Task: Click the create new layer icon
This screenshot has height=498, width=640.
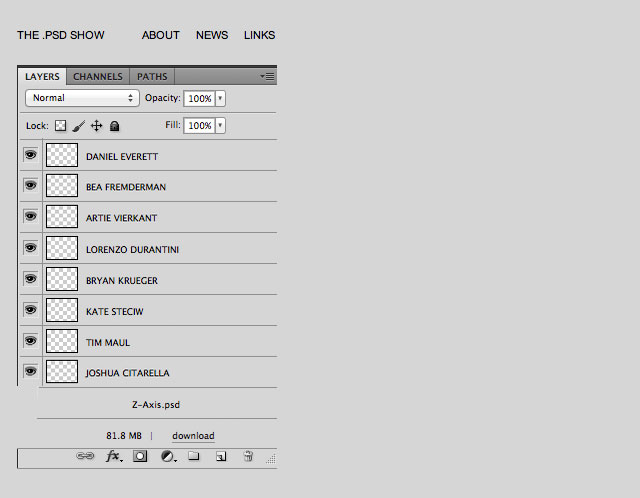Action: [221, 456]
